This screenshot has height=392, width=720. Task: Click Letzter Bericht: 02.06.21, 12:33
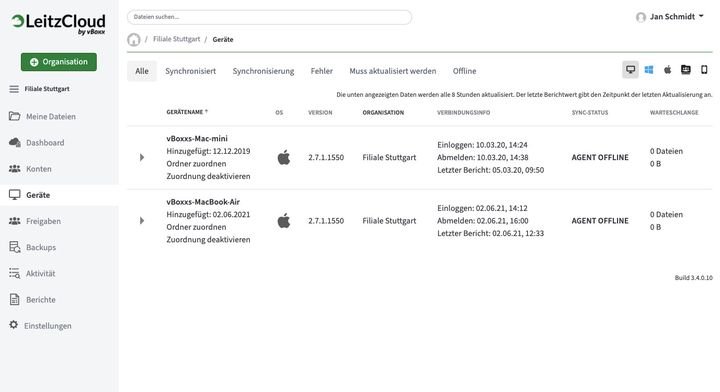(x=490, y=233)
